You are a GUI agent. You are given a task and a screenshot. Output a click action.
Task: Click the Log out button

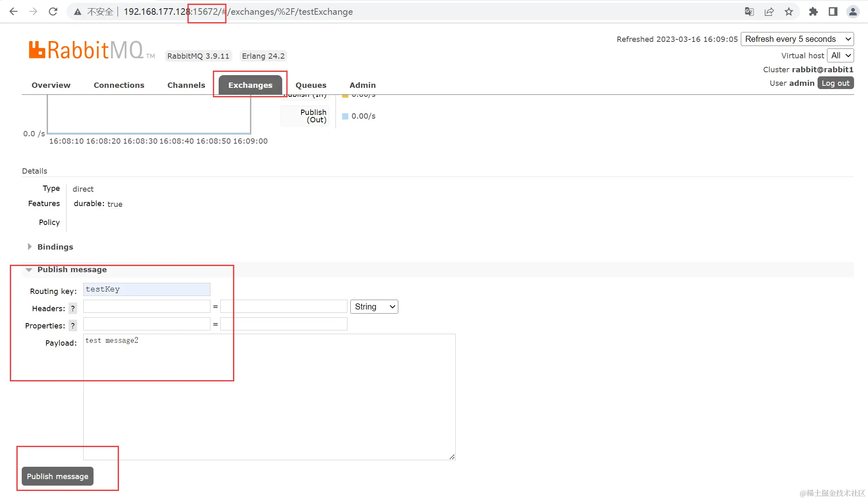click(x=835, y=83)
